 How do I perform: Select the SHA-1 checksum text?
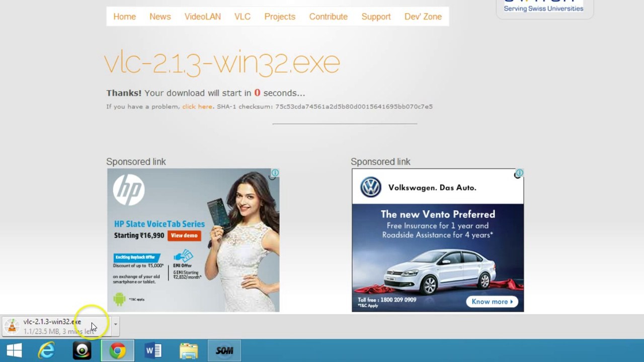click(x=325, y=107)
